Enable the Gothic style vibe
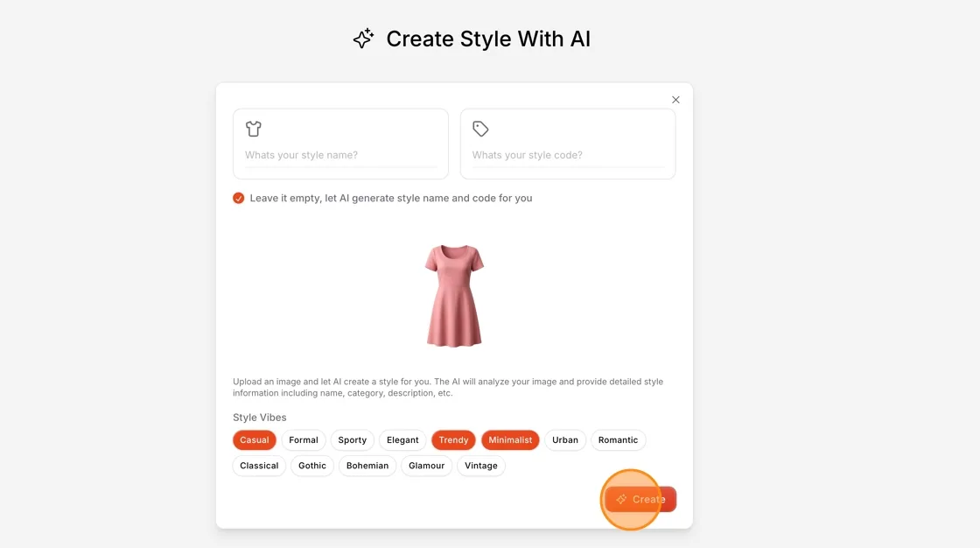Image resolution: width=980 pixels, height=548 pixels. [x=312, y=466]
